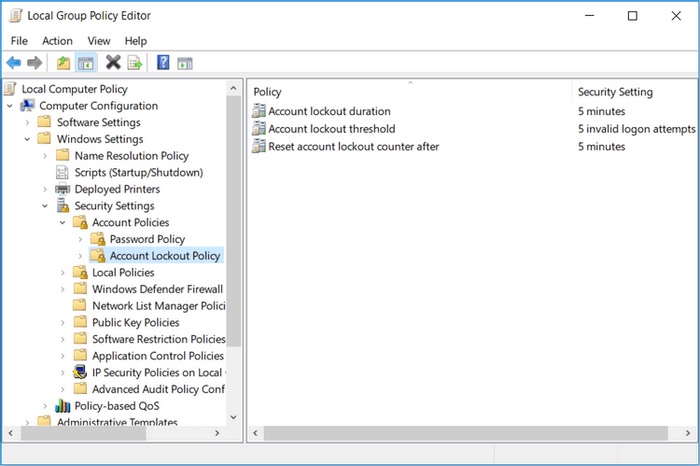The width and height of the screenshot is (700, 466).
Task: Open the Action menu
Action: pyautogui.click(x=57, y=41)
